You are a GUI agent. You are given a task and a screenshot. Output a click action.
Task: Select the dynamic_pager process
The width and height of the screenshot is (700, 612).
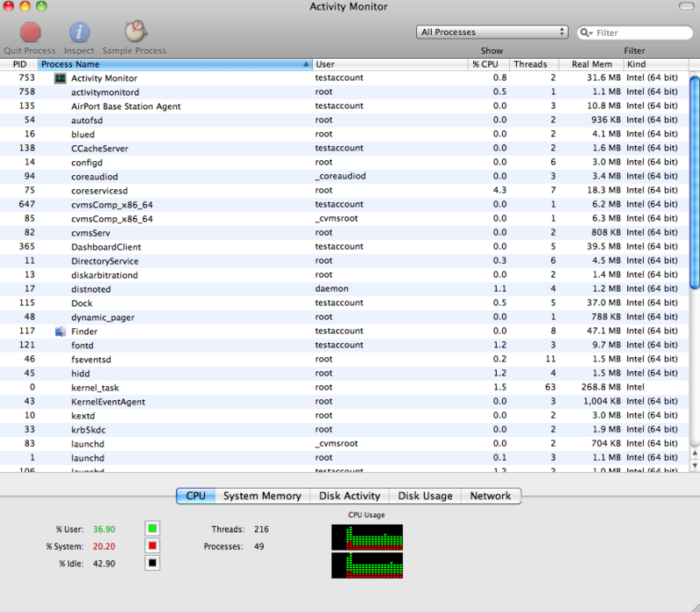click(344, 317)
